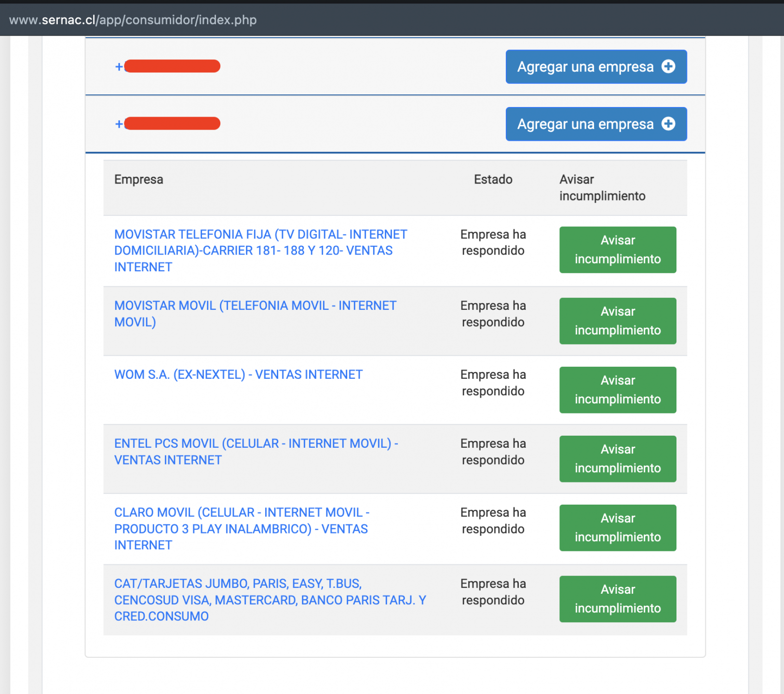The width and height of the screenshot is (784, 694).
Task: Select Avisar incumplimiento for ENTEL PCS MOVIL
Action: click(617, 459)
